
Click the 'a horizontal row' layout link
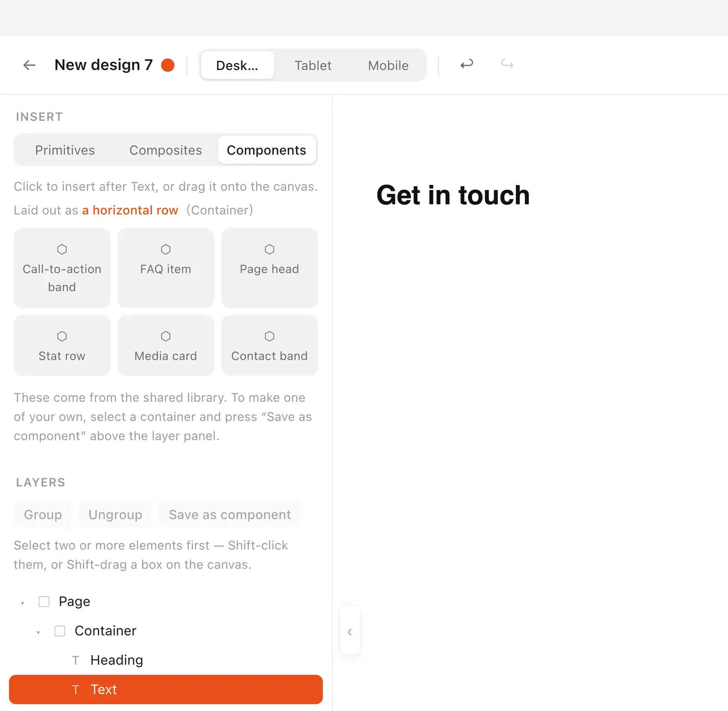pyautogui.click(x=130, y=210)
